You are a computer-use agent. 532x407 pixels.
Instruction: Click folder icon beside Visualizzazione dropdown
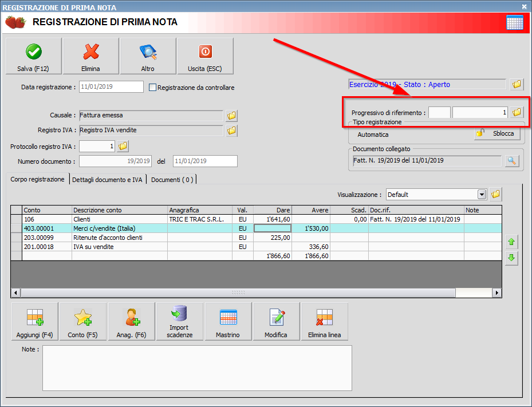click(496, 195)
